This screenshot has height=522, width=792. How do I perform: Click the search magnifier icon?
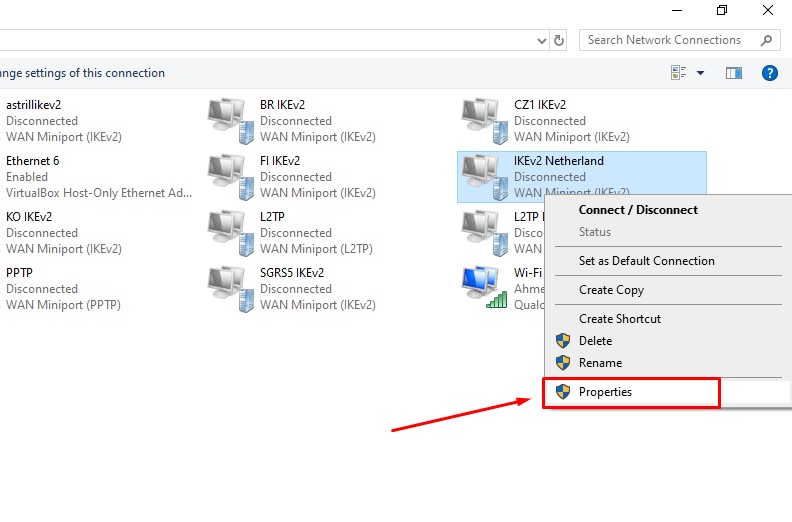[x=766, y=40]
